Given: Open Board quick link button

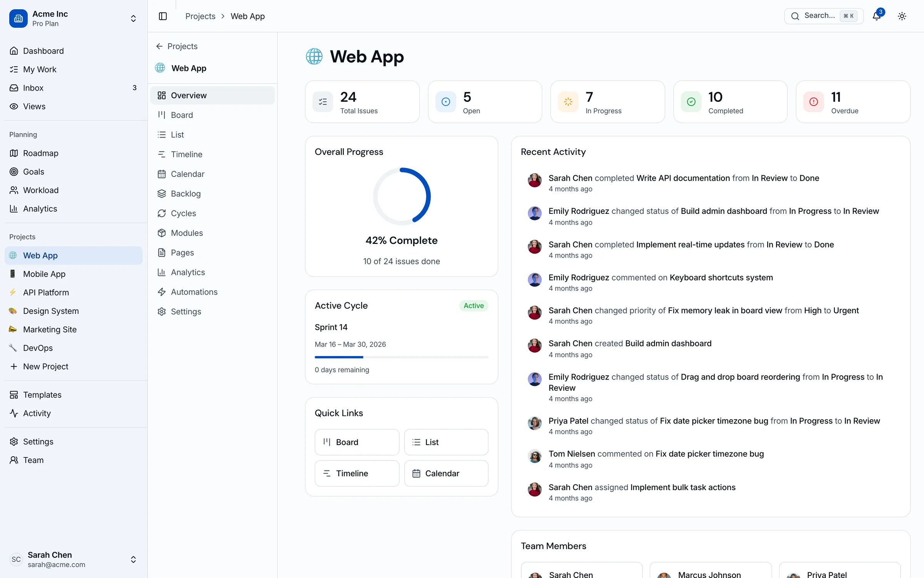Looking at the screenshot, I should coord(357,442).
